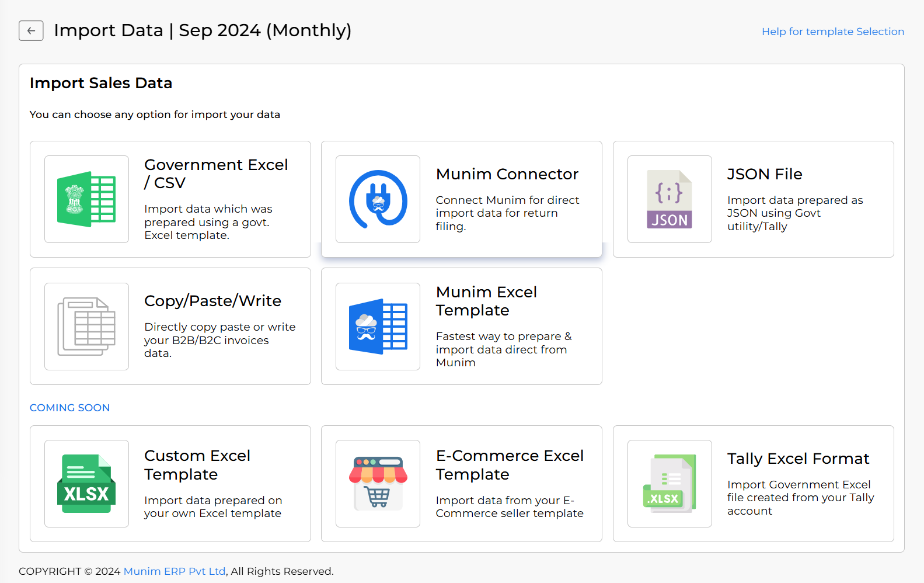
Task: Click 'Import data from your E-Commerce' description
Action: pyautogui.click(x=509, y=507)
